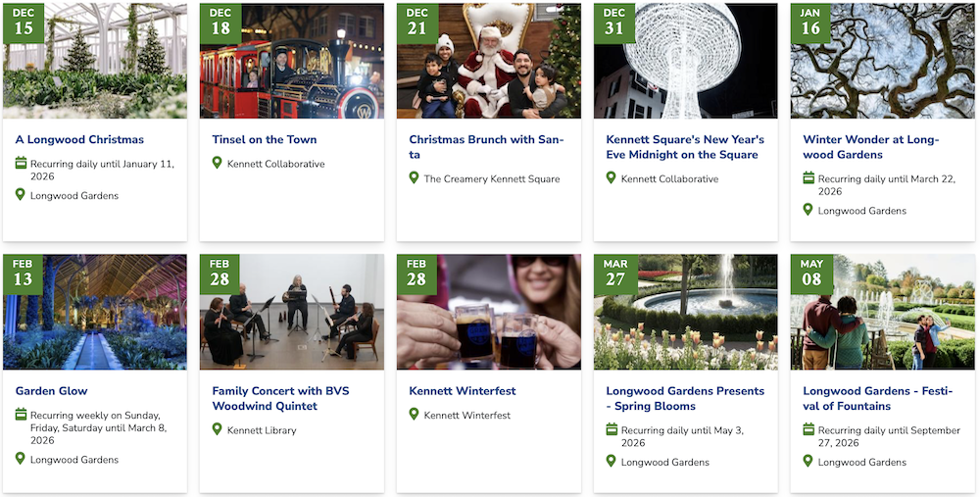Click calendar icon under A Longwood Christmas

(21, 163)
